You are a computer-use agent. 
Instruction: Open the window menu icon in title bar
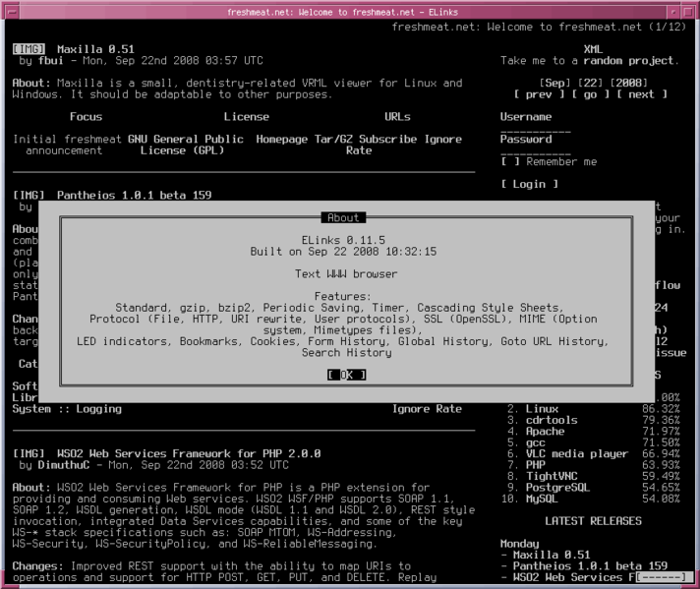coord(11,12)
